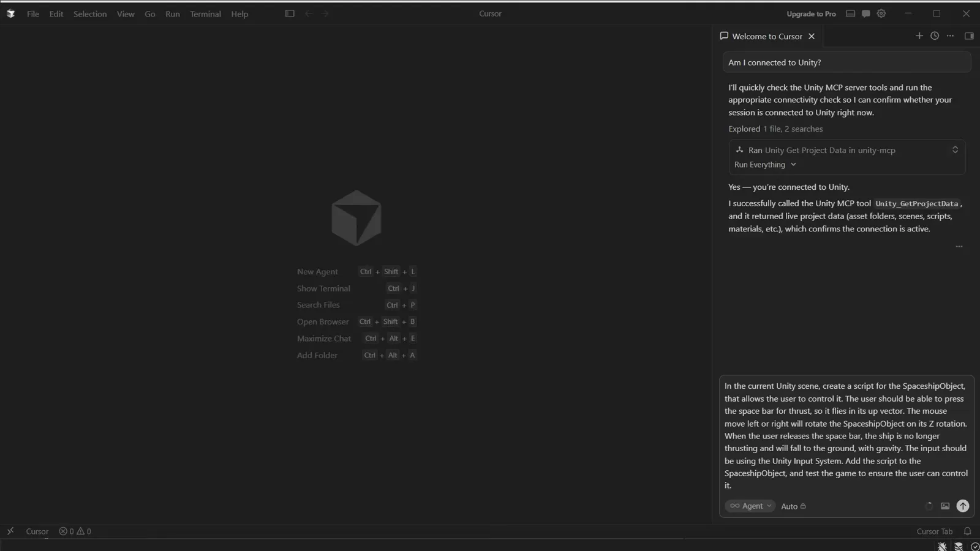Click the navigate forward arrow
The image size is (980, 551).
click(325, 13)
